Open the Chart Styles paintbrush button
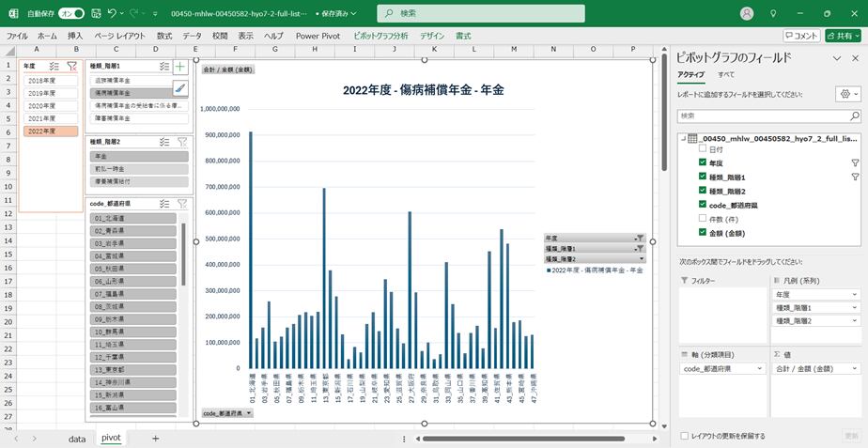Viewport: 868px width, 448px height. click(180, 88)
